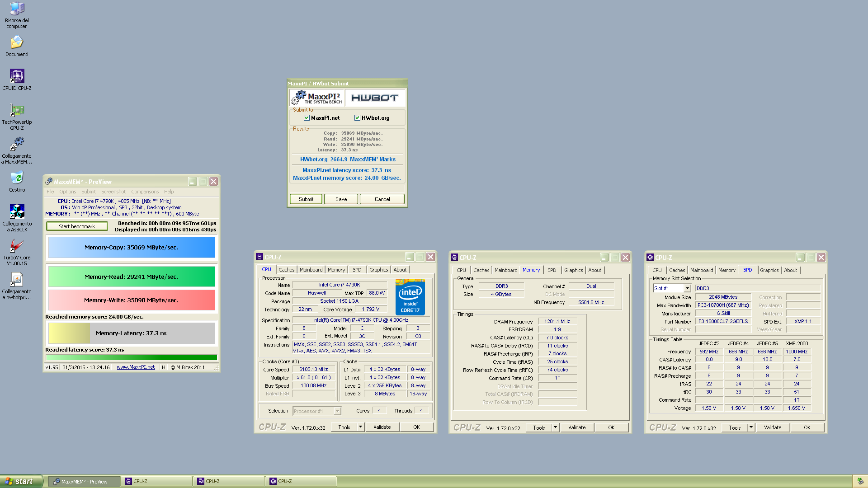The height and width of the screenshot is (488, 868).
Task: Click Memory-Write red result bar
Action: click(x=132, y=300)
